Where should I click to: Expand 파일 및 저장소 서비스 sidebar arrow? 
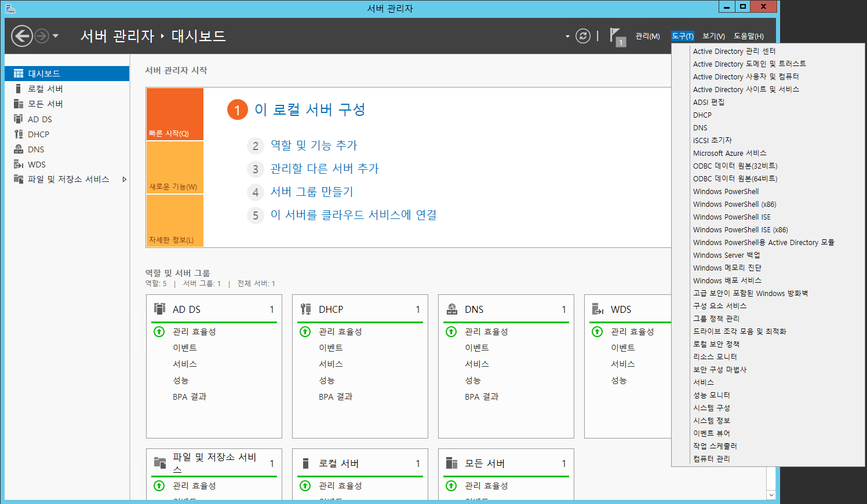(124, 180)
